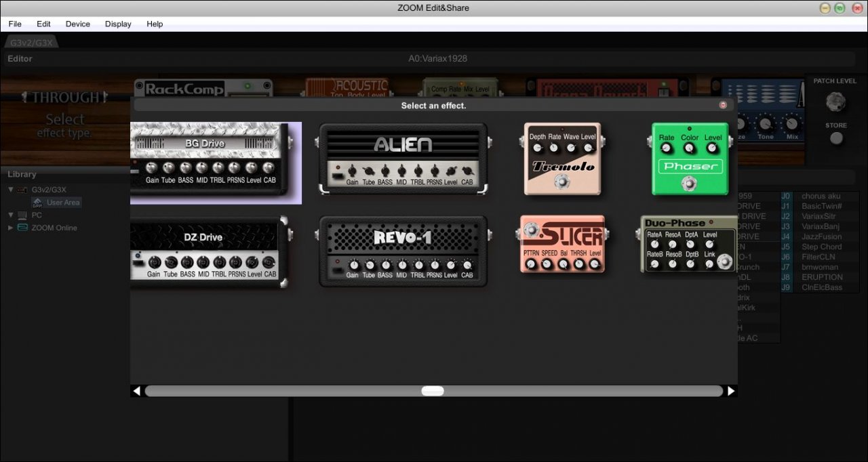Expand the ZOOM Online library node
The width and height of the screenshot is (868, 462).
click(11, 228)
